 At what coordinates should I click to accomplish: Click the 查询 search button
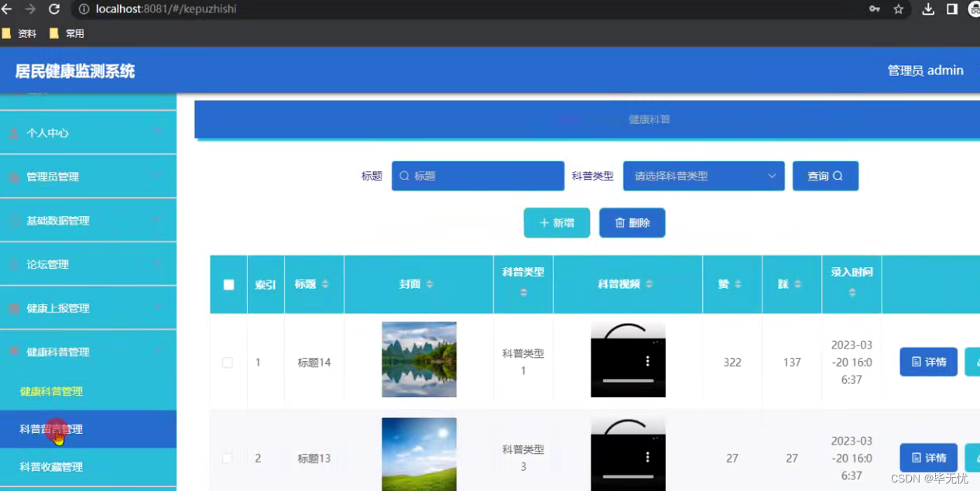click(x=825, y=176)
